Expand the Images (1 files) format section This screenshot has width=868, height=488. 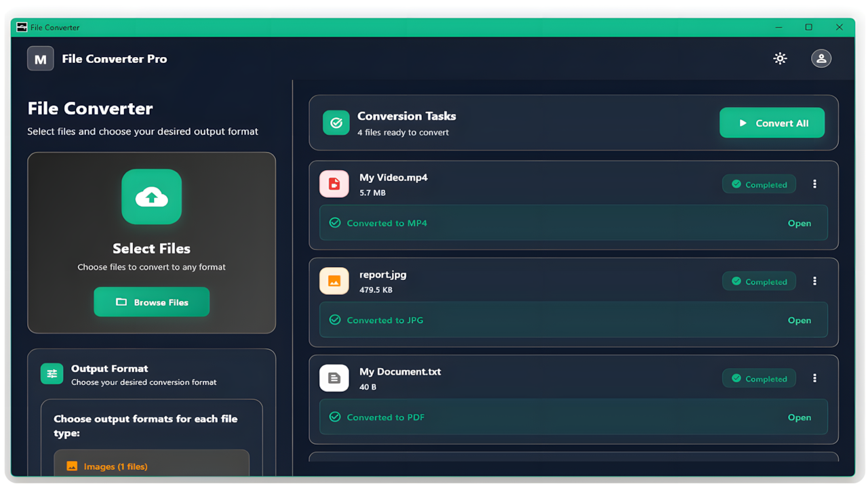(x=151, y=463)
